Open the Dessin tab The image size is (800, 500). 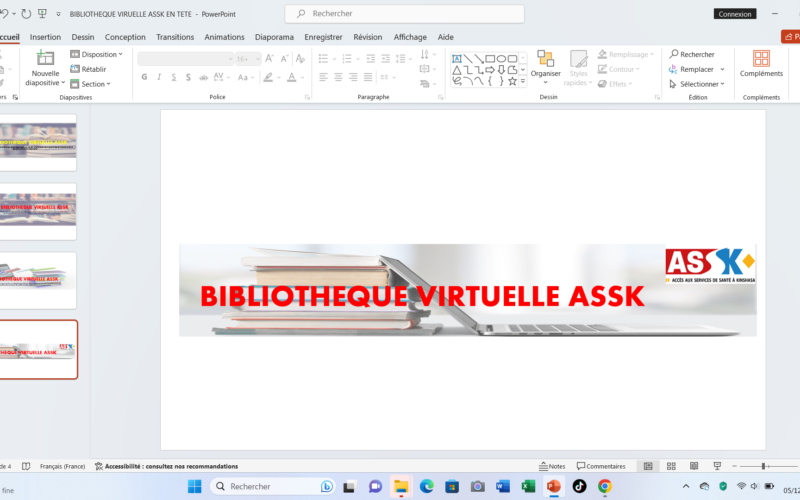pos(83,37)
